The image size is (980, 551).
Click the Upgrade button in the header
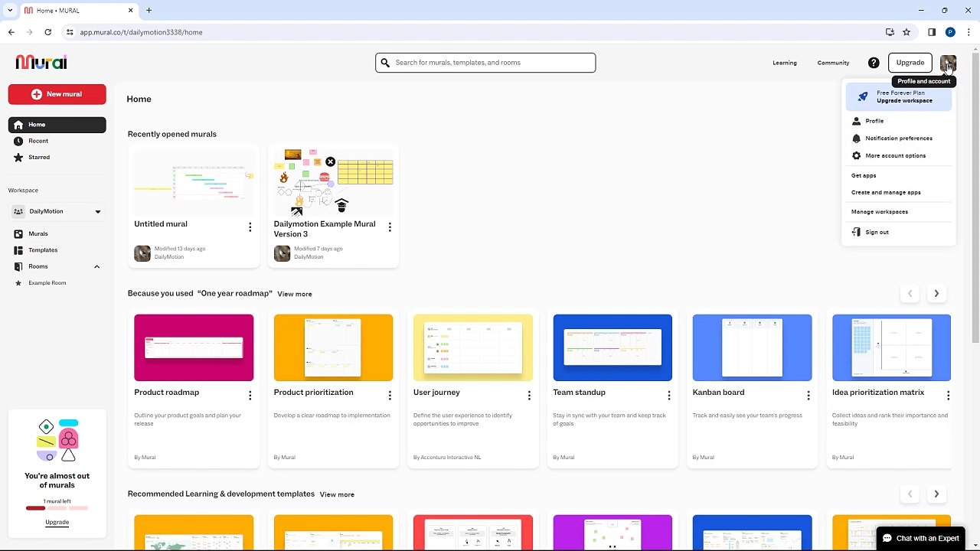click(x=910, y=63)
